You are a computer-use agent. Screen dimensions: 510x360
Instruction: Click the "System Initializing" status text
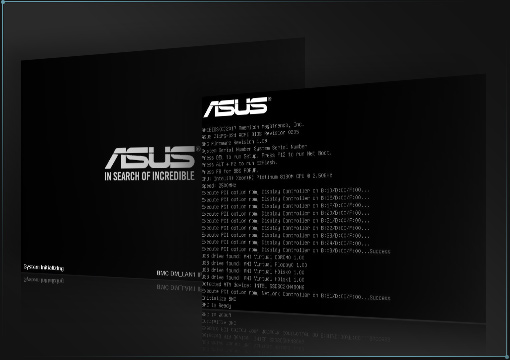click(44, 267)
